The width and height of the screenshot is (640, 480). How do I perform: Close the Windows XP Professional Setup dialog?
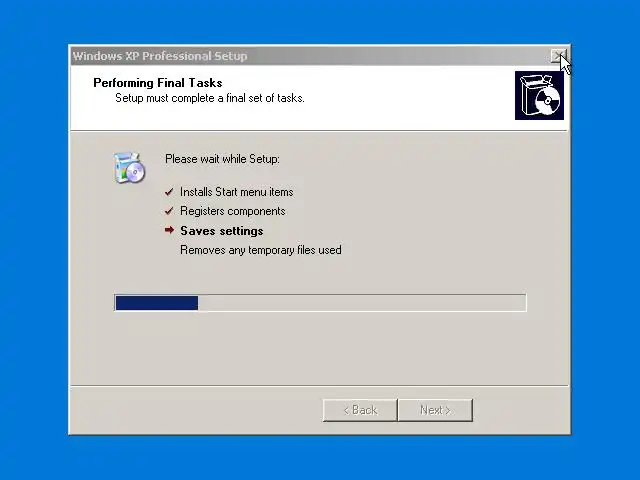(x=558, y=56)
